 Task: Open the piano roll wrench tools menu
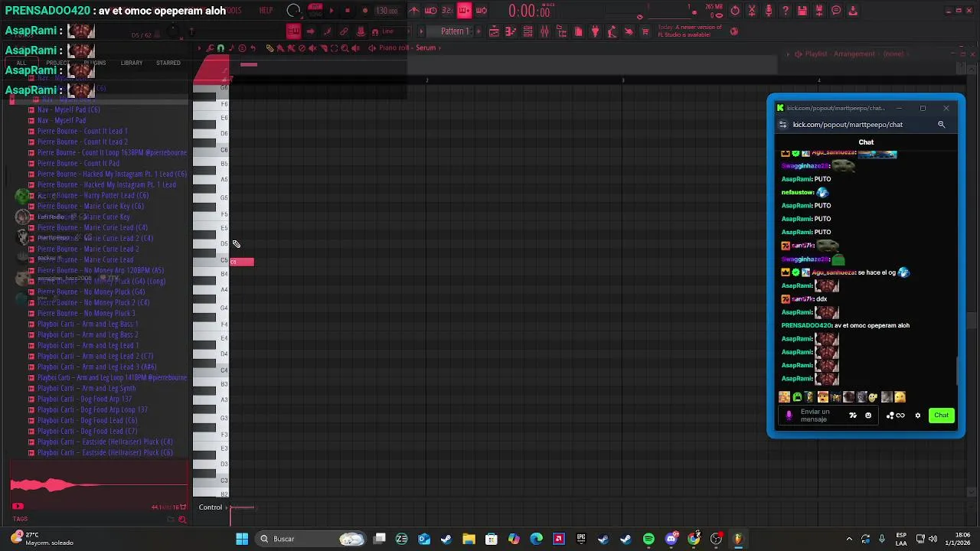tap(210, 48)
